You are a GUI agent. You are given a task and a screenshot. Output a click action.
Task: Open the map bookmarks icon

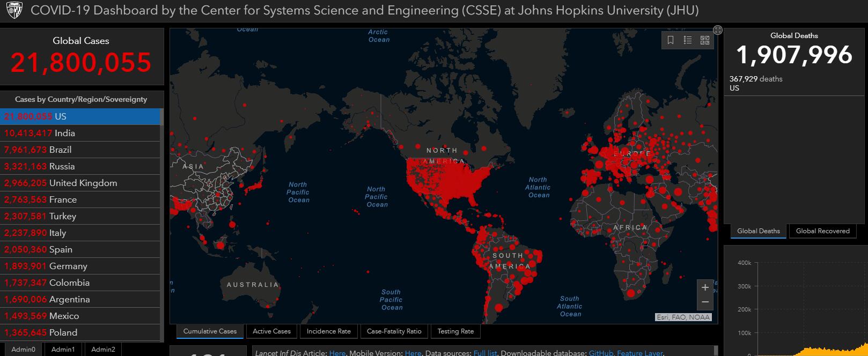(x=671, y=40)
